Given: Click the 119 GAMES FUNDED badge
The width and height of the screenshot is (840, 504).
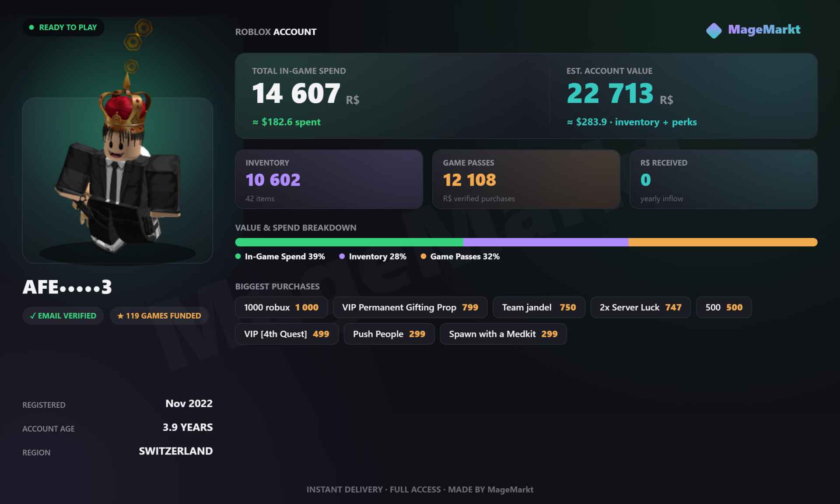Looking at the screenshot, I should [x=159, y=316].
